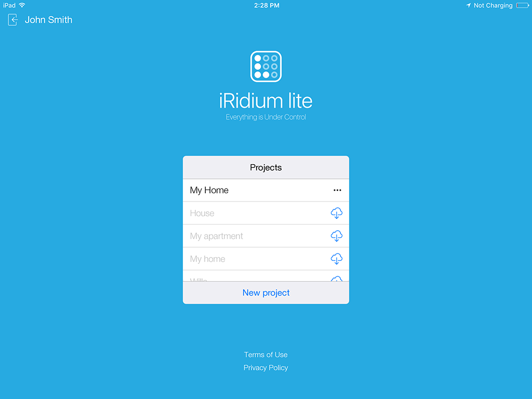This screenshot has height=399, width=532.
Task: Tap the battery indicator in status bar
Action: coord(523,5)
